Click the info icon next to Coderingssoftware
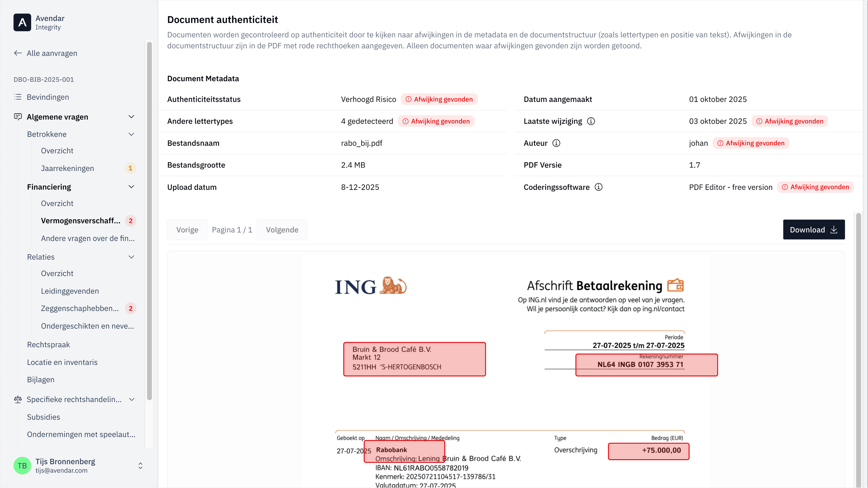The height and width of the screenshot is (488, 868). (x=598, y=187)
